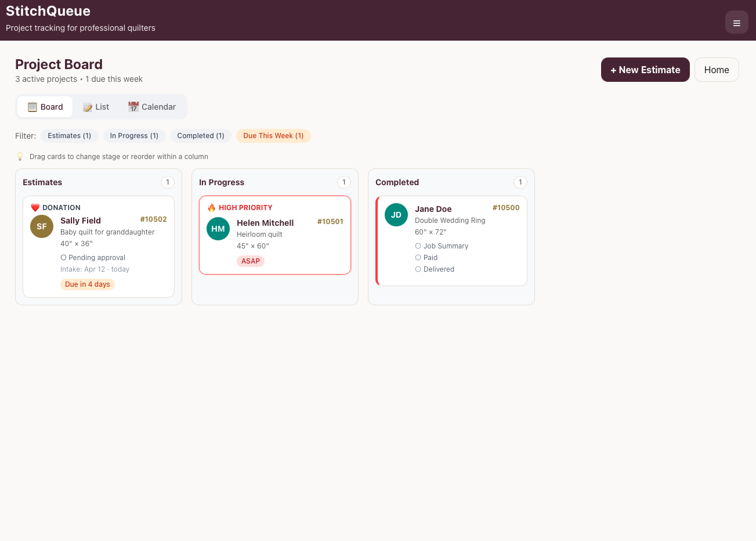The height and width of the screenshot is (541, 756).
Task: Filter by In Progress (1)
Action: [x=134, y=136]
